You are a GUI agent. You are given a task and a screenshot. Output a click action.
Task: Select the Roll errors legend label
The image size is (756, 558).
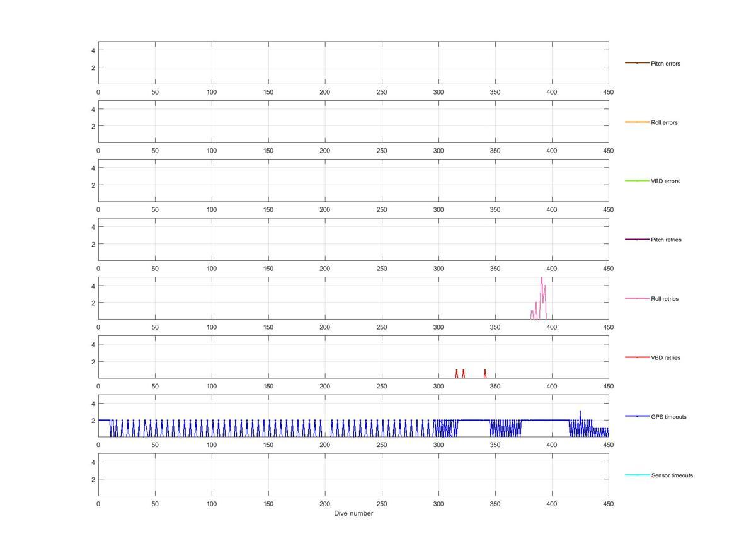point(664,122)
